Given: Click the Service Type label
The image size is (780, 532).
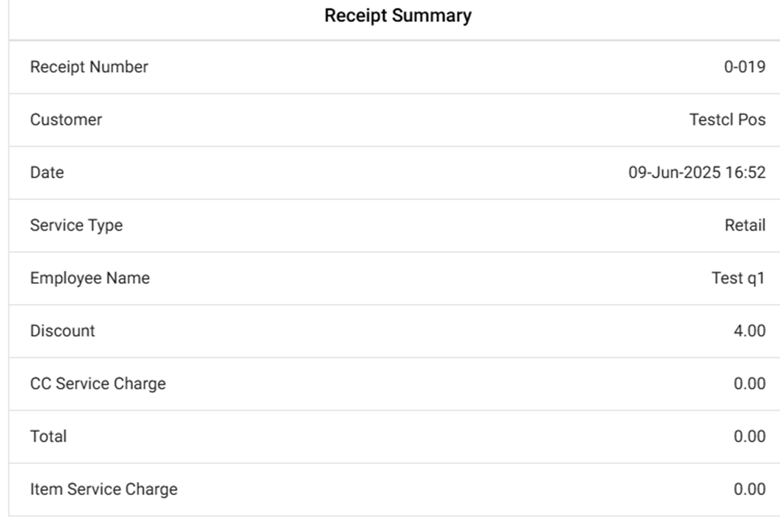Looking at the screenshot, I should click(x=76, y=226).
